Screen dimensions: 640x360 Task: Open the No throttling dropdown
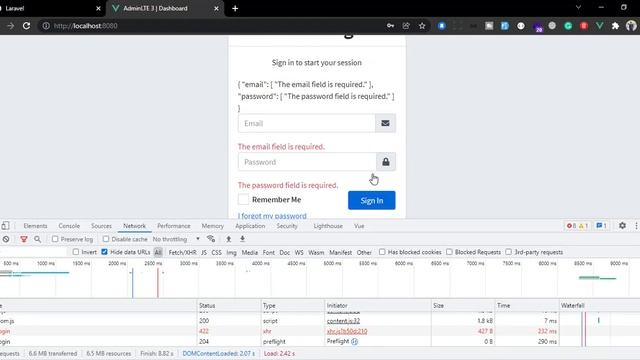(x=176, y=239)
